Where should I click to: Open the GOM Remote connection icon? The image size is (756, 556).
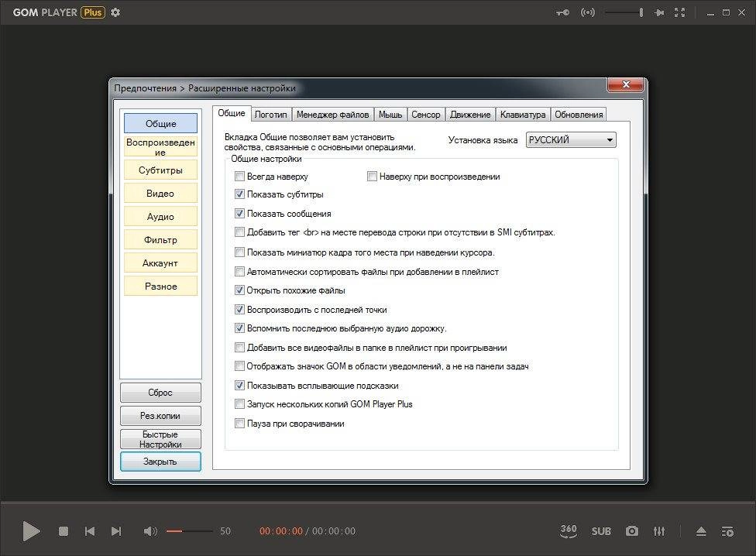click(x=588, y=12)
